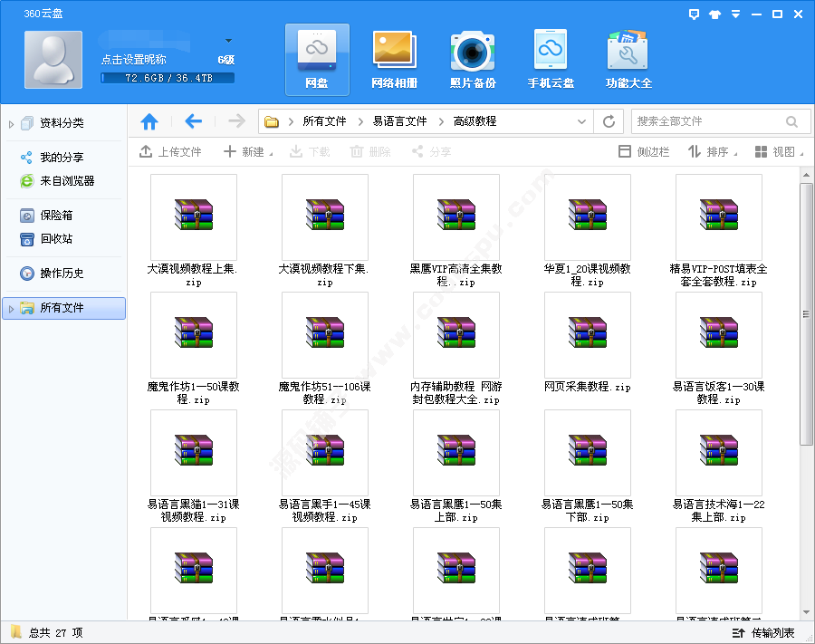Click the folder icon in the path bar

[x=272, y=121]
